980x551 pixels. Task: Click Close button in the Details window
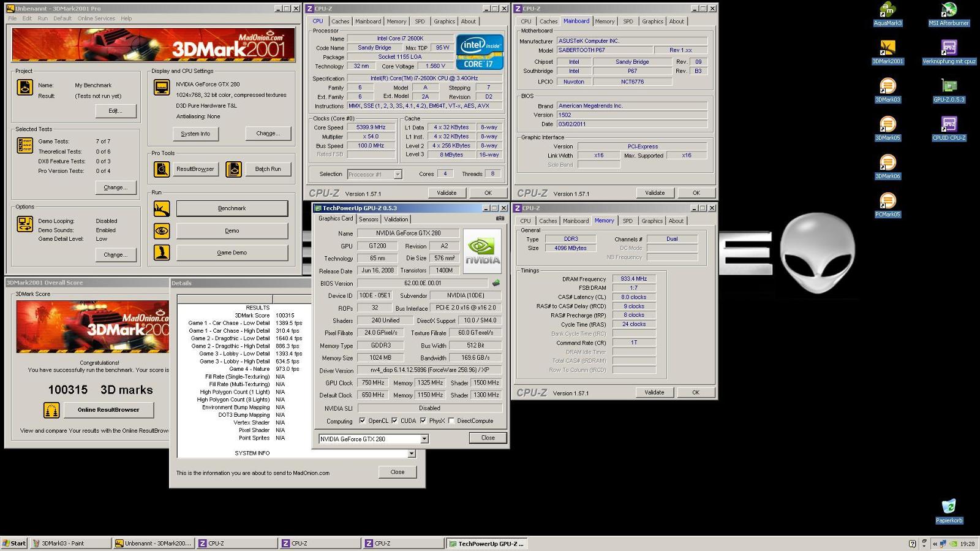pyautogui.click(x=398, y=472)
